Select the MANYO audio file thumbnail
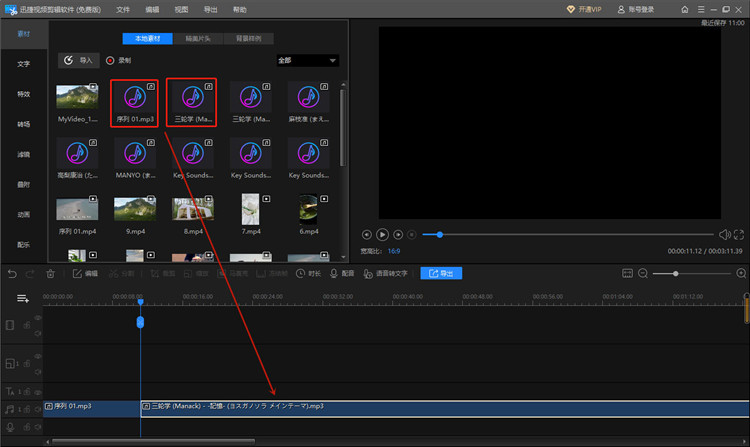 [135, 153]
